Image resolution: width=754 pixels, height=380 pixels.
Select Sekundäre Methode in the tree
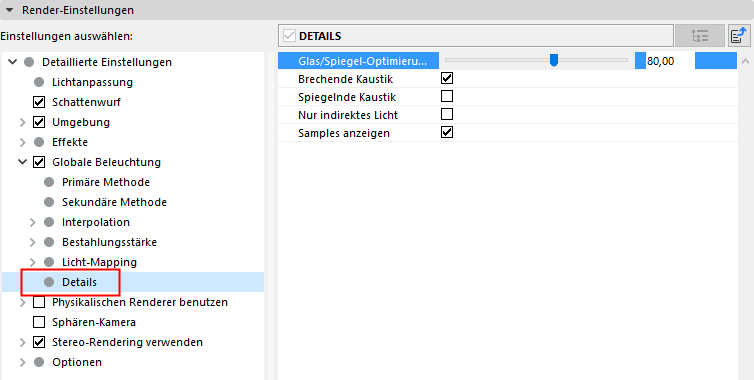point(114,203)
